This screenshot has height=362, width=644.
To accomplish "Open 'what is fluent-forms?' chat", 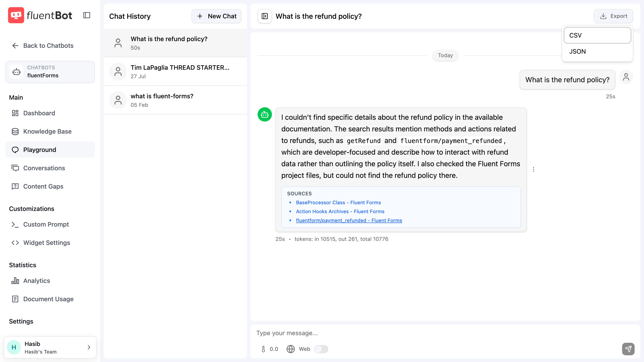I will [175, 100].
